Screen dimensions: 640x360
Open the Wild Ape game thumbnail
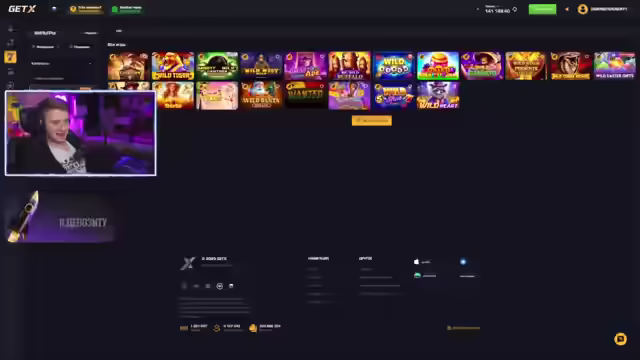point(305,66)
